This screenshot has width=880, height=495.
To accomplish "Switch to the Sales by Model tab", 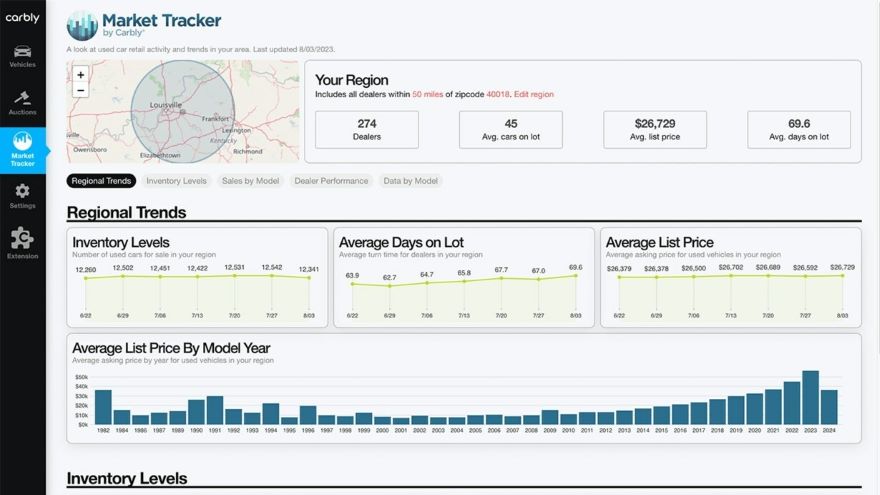I will coord(250,181).
